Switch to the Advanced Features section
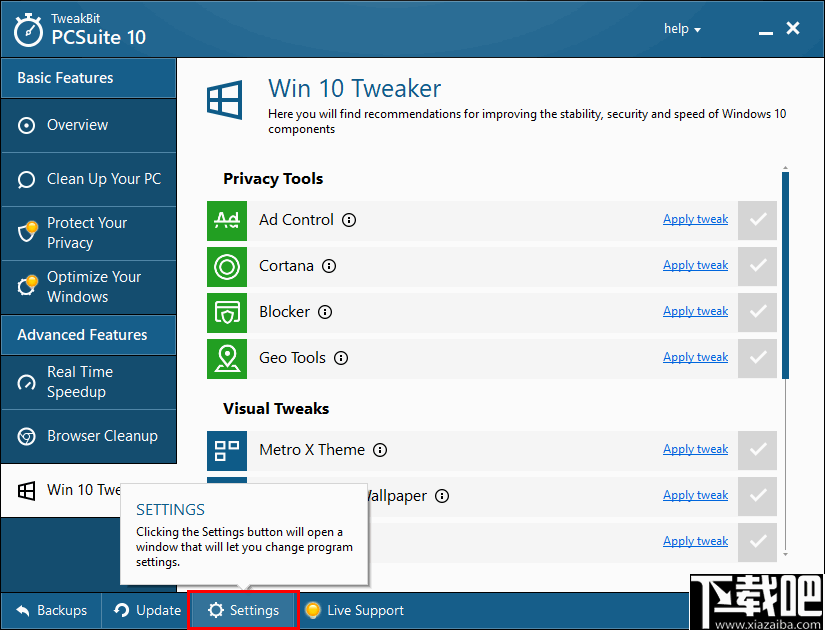The width and height of the screenshot is (825, 630). click(88, 336)
